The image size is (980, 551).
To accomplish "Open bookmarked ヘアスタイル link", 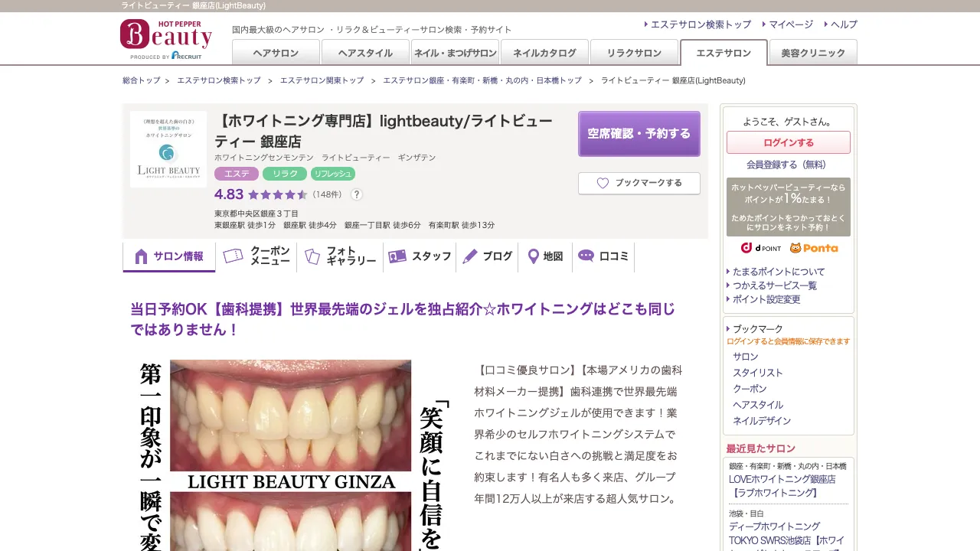I will click(x=758, y=405).
